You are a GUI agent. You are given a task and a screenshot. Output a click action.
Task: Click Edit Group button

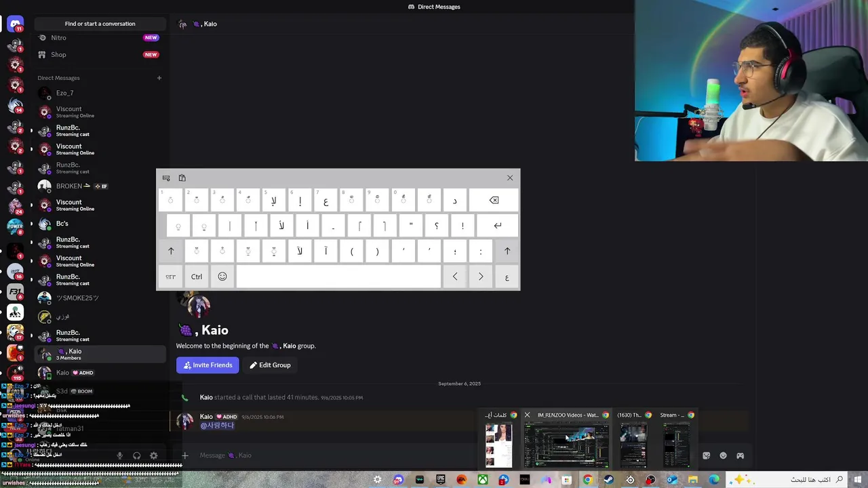point(270,365)
